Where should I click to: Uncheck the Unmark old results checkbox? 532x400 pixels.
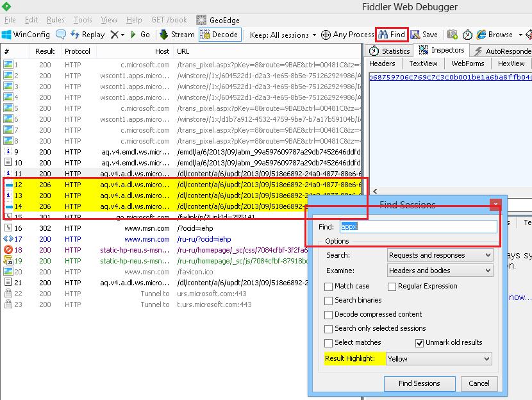(419, 343)
